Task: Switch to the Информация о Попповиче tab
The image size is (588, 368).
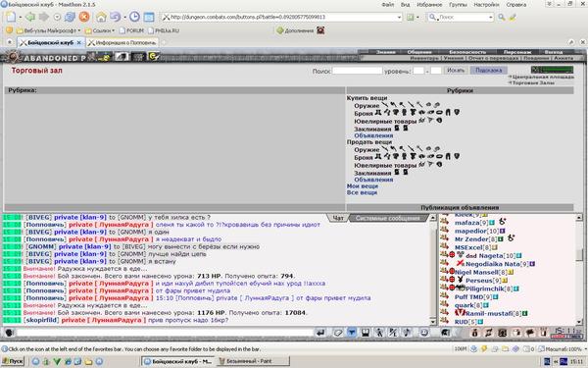Action: (122, 43)
